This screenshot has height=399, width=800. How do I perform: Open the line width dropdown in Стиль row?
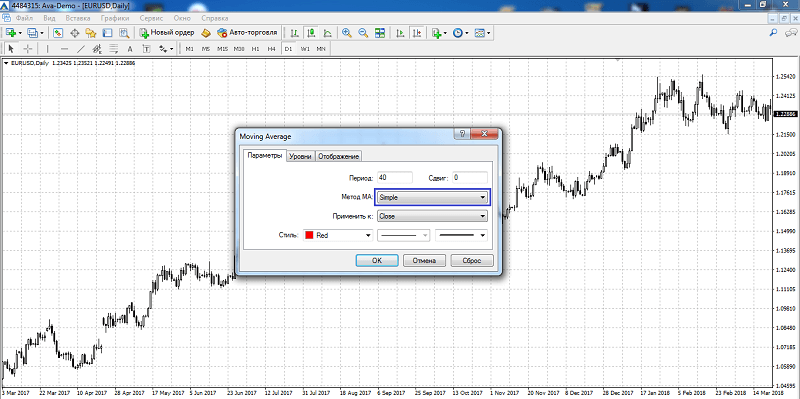[462, 235]
